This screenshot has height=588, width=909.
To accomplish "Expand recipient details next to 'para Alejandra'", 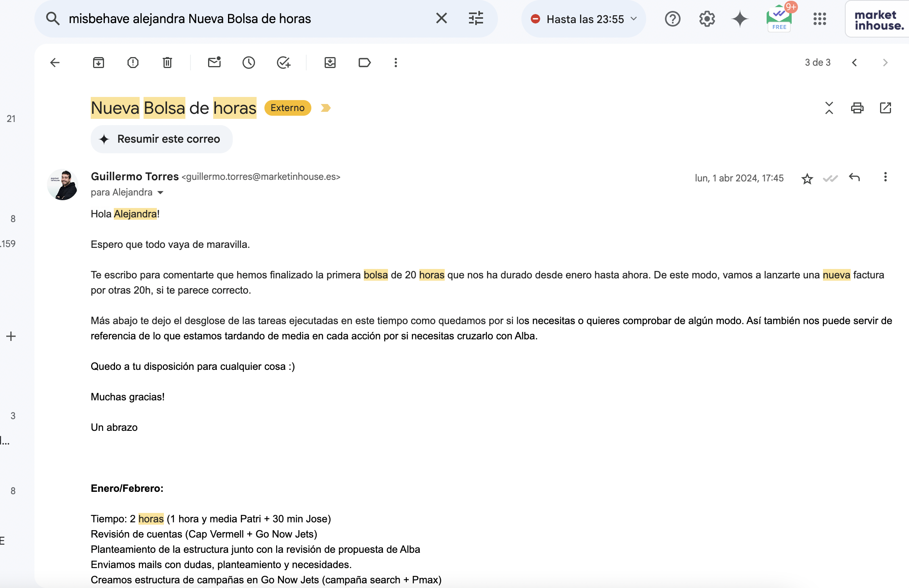I will (160, 192).
